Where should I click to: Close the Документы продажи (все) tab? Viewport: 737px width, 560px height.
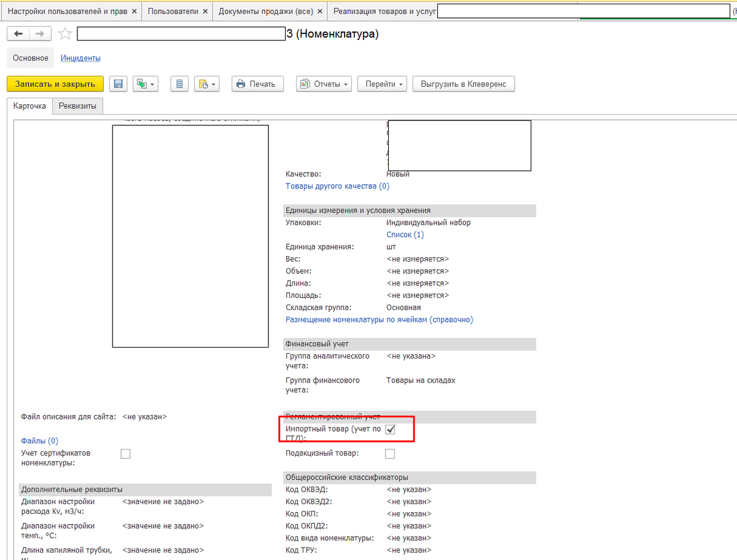[x=320, y=12]
